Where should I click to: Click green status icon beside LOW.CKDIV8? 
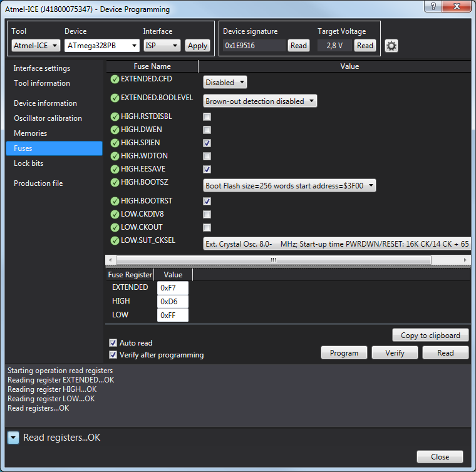pyautogui.click(x=115, y=215)
